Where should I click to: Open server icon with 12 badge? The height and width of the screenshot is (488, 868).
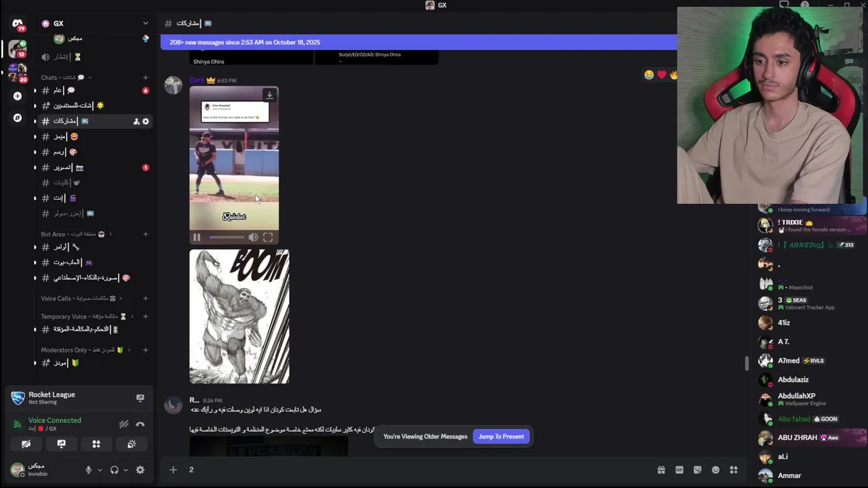click(17, 49)
